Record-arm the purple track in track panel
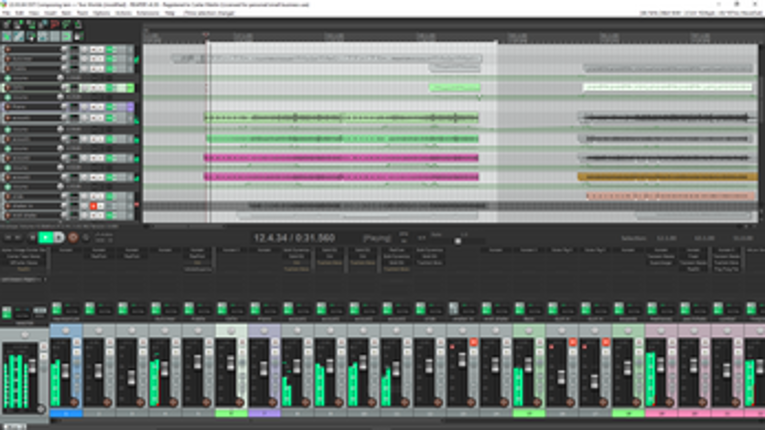The height and width of the screenshot is (430, 765). (x=7, y=107)
